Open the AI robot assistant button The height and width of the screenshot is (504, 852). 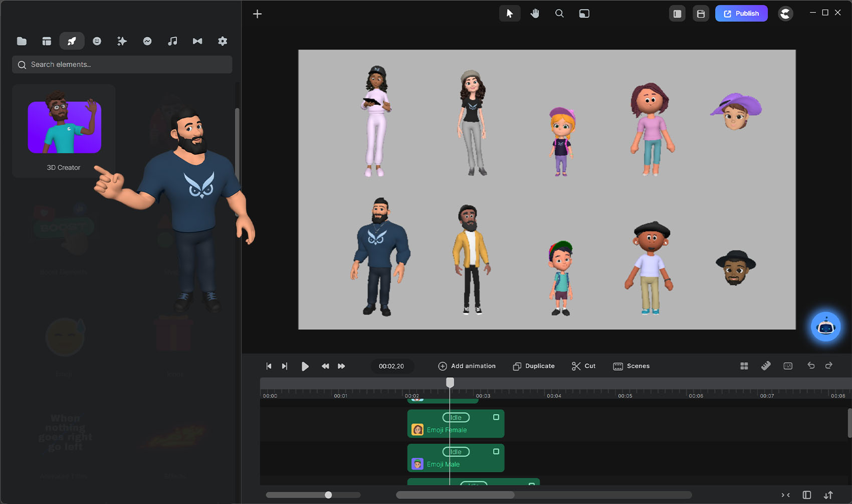[x=825, y=327]
